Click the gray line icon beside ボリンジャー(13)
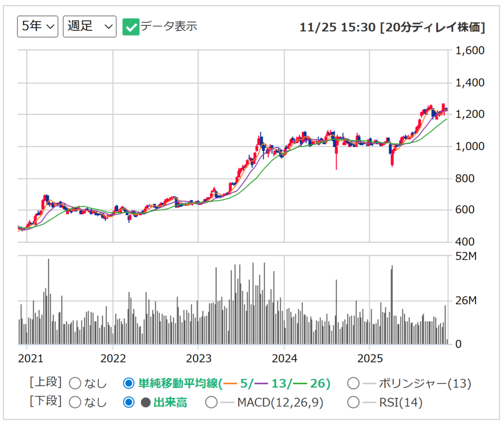Screen dimensions: 504x424 pyautogui.click(x=369, y=384)
